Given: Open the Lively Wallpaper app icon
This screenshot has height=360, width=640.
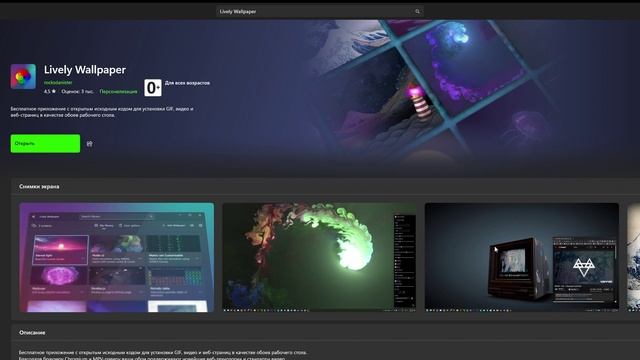Looking at the screenshot, I should point(23,76).
